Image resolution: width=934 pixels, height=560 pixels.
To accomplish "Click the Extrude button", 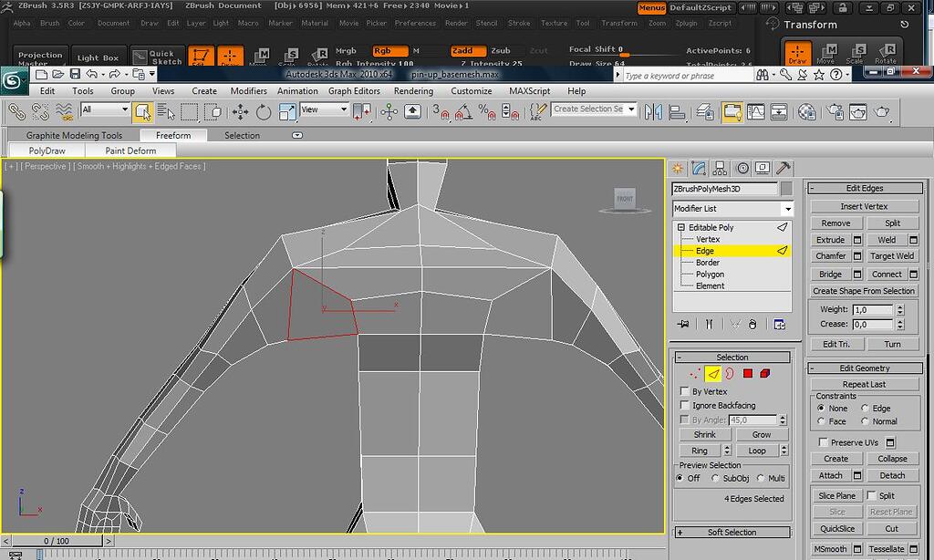I will (x=830, y=239).
